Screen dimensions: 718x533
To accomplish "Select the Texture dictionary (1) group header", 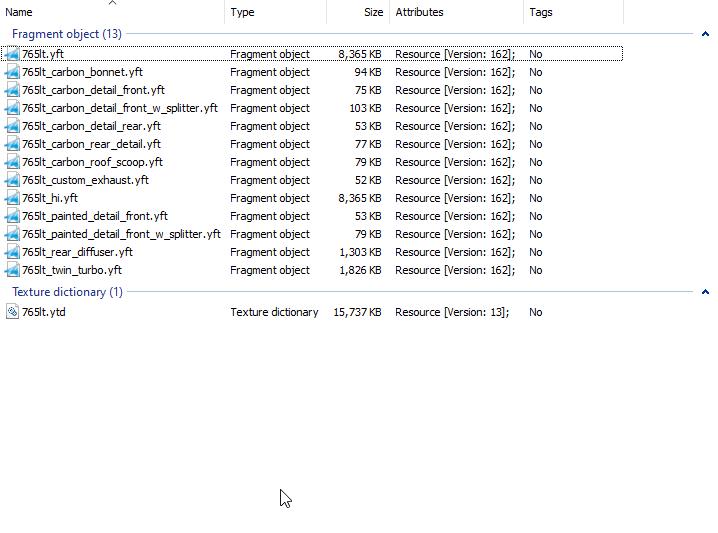I will coord(67,292).
